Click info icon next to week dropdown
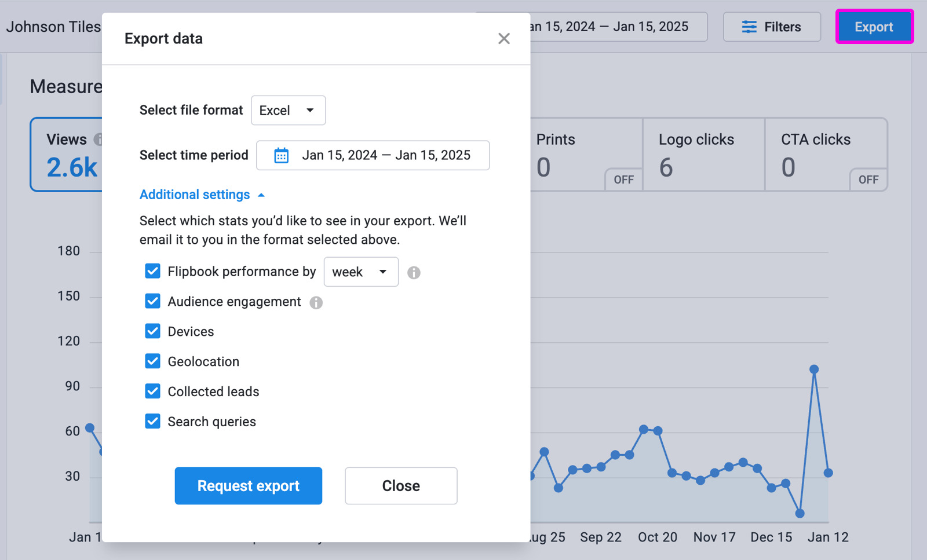The width and height of the screenshot is (927, 560). (x=414, y=272)
